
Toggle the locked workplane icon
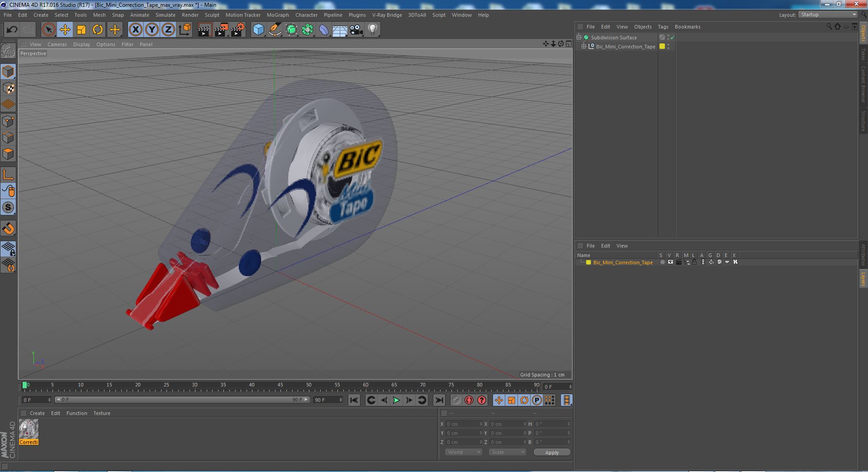[x=8, y=248]
